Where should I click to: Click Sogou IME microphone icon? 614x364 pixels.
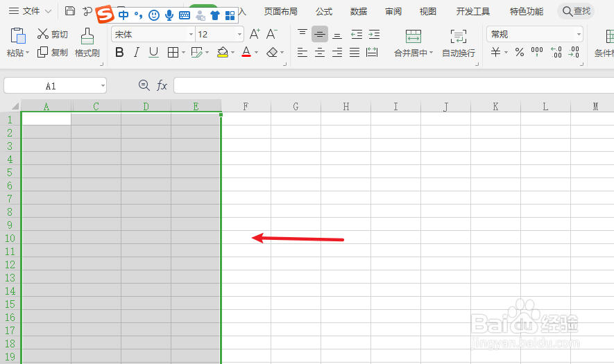coord(169,15)
